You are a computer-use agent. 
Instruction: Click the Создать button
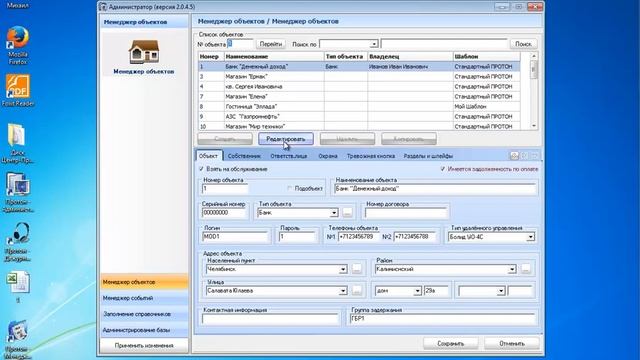click(x=224, y=139)
